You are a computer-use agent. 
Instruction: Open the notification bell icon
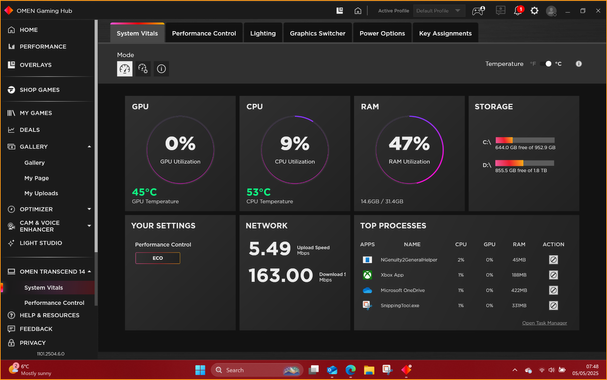click(518, 10)
